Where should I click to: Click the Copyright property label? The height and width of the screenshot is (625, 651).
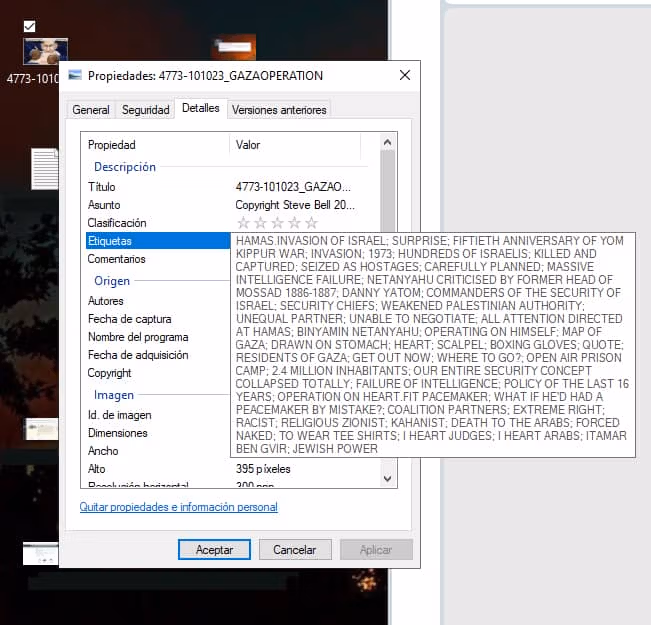point(109,373)
